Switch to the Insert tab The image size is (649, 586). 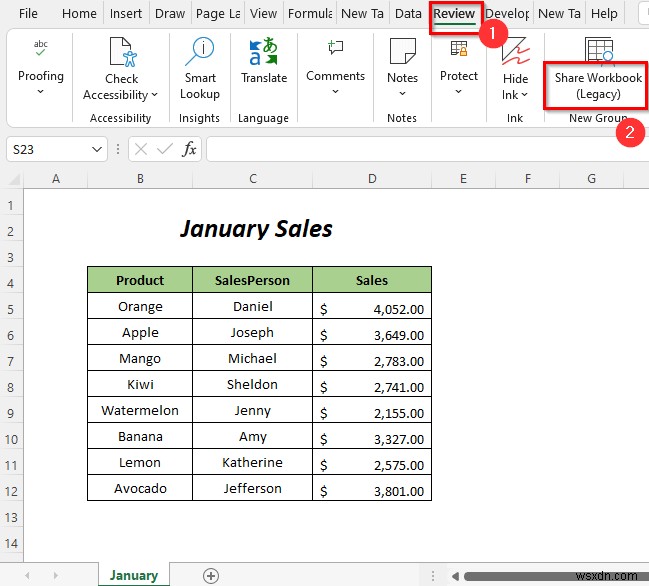tap(126, 14)
